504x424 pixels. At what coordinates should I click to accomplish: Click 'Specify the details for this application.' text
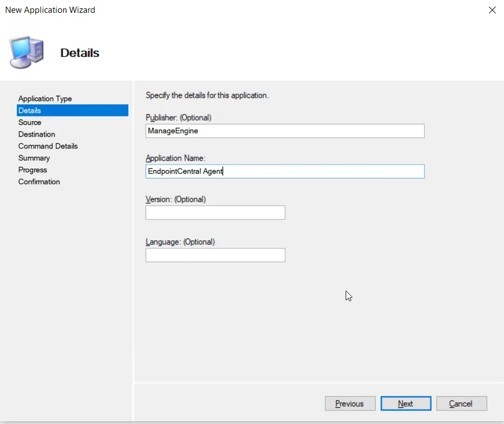click(207, 95)
